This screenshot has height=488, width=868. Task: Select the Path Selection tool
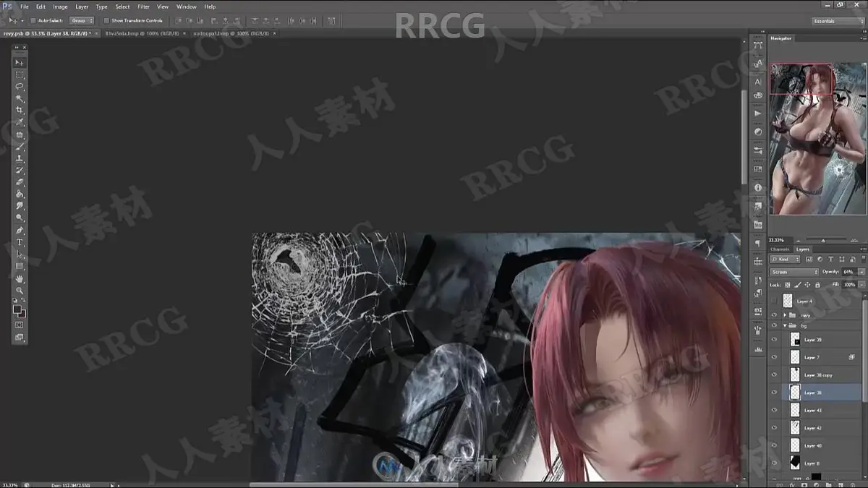coord(20,254)
